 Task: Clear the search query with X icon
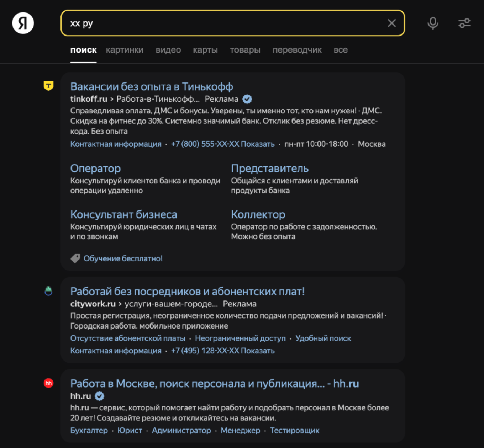tap(391, 23)
